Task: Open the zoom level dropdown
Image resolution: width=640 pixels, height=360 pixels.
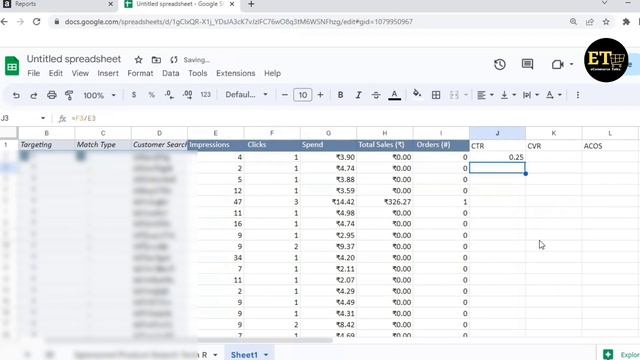Action: [99, 95]
